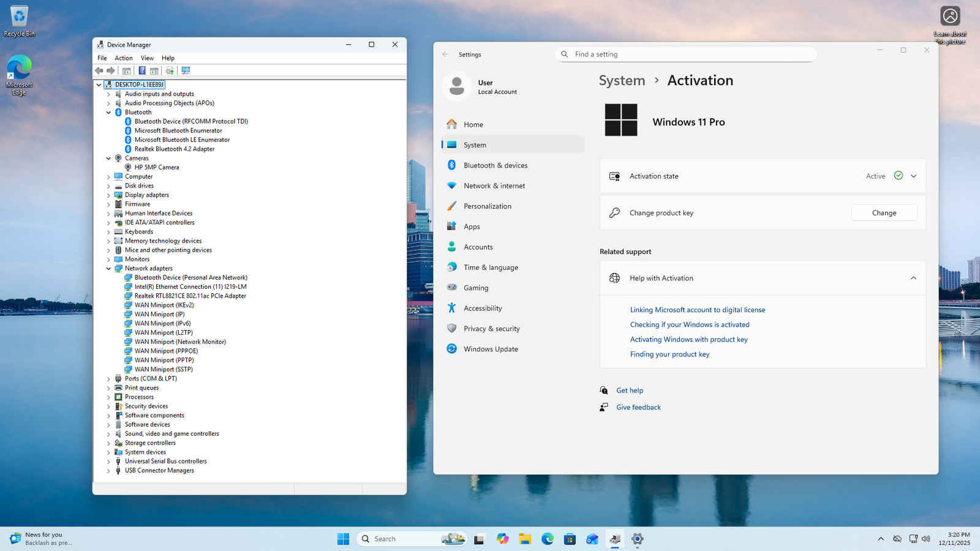Click the Update device driver toolbar icon
Image resolution: width=980 pixels, height=551 pixels.
point(170,71)
